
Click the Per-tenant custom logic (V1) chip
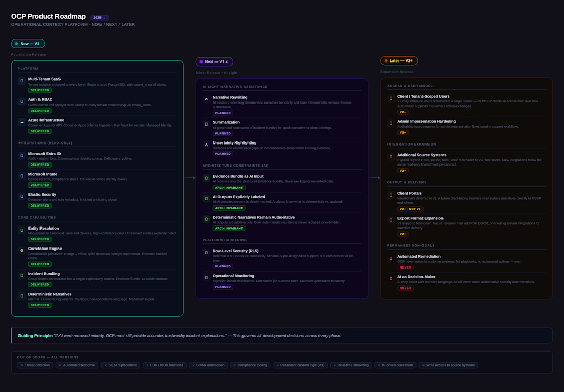[300, 365]
